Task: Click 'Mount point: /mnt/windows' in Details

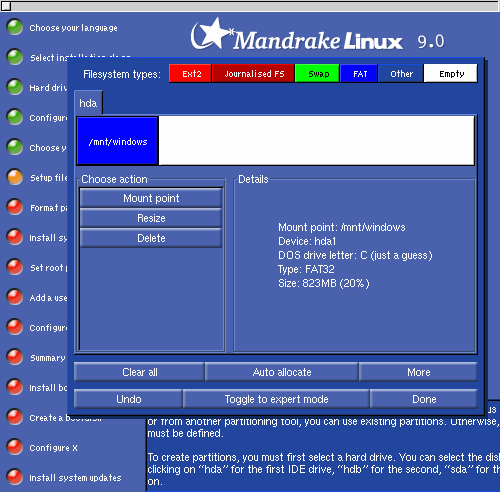Action: (342, 227)
